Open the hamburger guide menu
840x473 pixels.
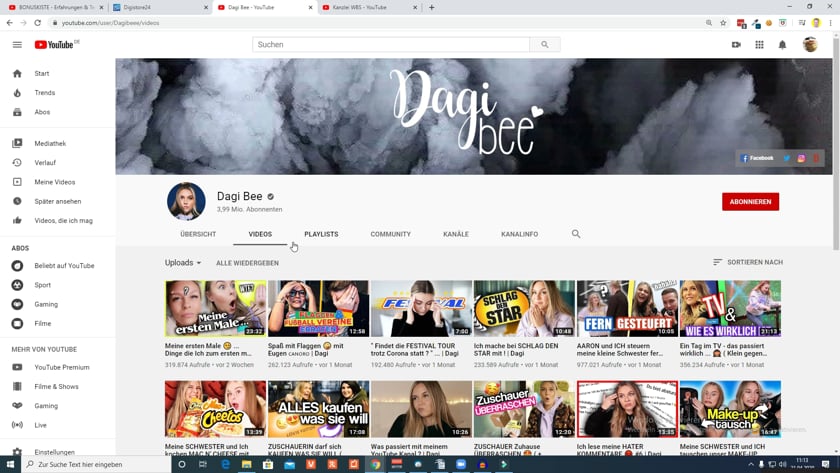coord(17,44)
